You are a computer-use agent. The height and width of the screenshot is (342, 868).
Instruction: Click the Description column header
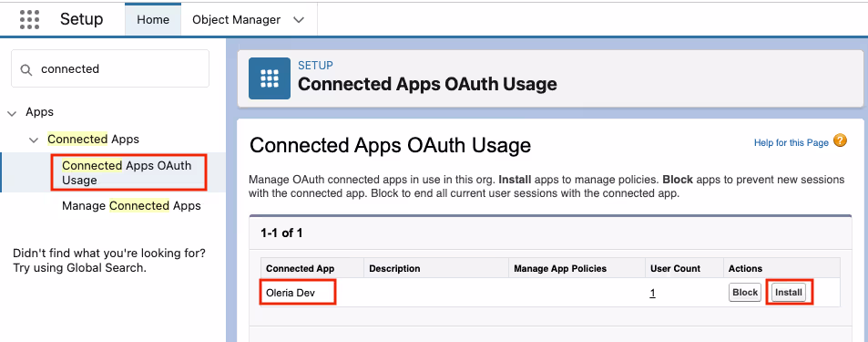pos(394,268)
